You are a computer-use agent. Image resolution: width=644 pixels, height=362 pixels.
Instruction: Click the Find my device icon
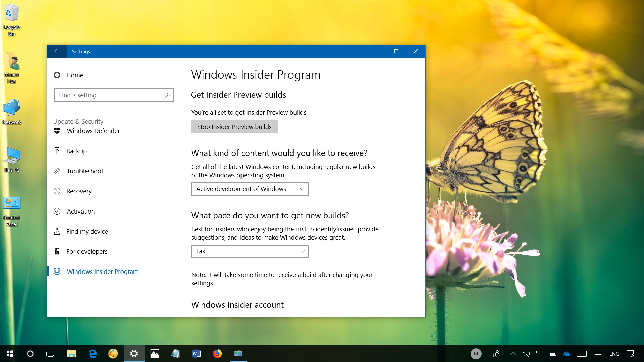click(57, 231)
